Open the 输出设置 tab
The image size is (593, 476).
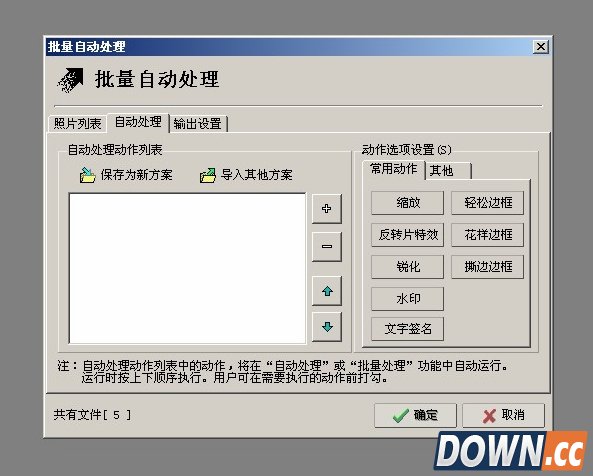[x=198, y=124]
